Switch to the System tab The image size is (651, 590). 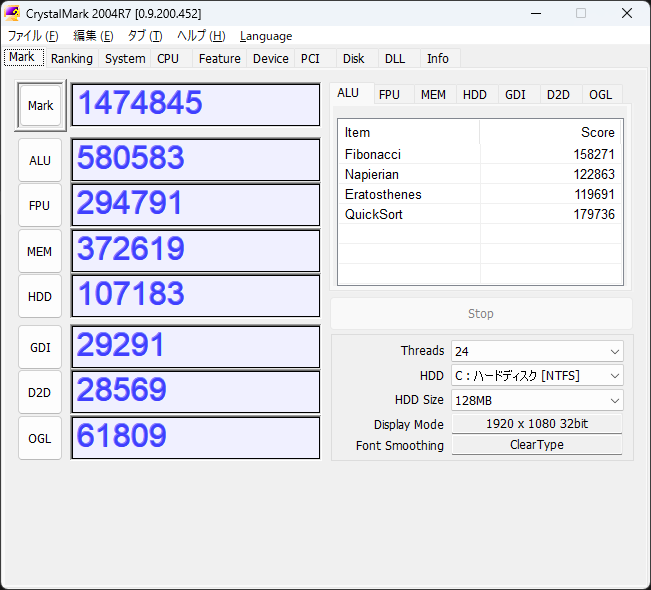125,59
